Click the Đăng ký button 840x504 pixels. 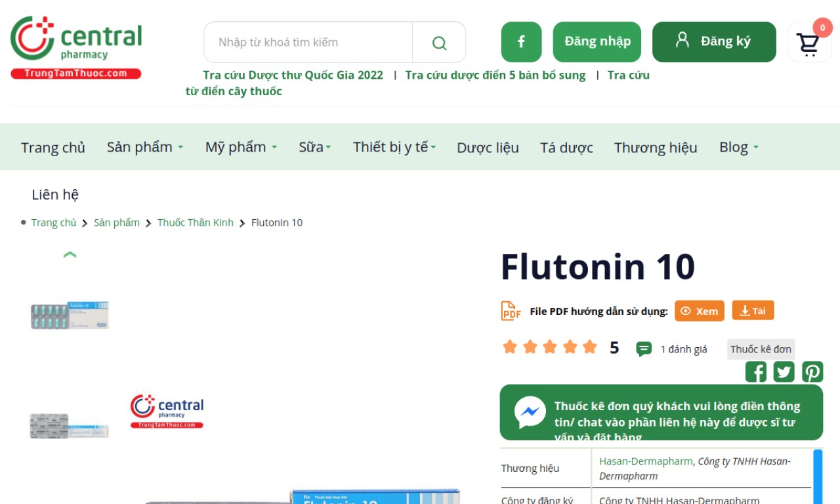point(714,42)
